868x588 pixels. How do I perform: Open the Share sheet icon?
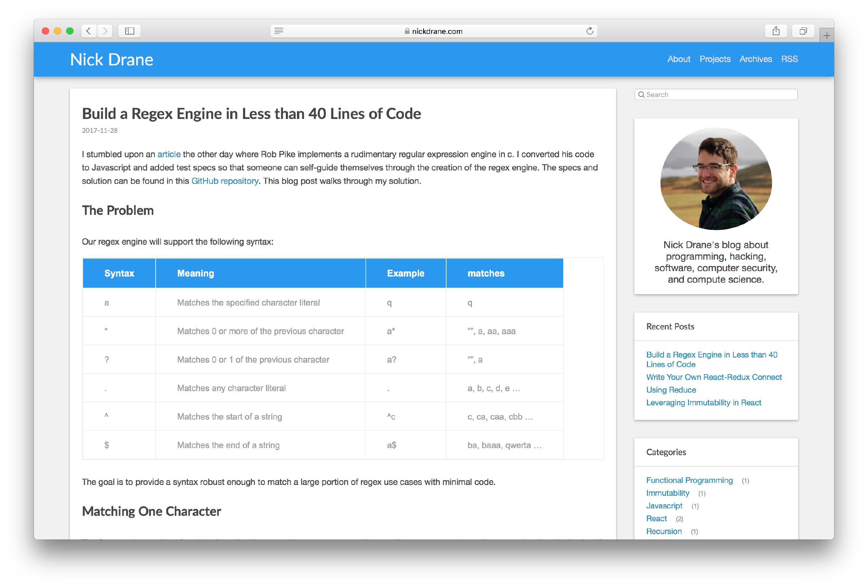(776, 31)
